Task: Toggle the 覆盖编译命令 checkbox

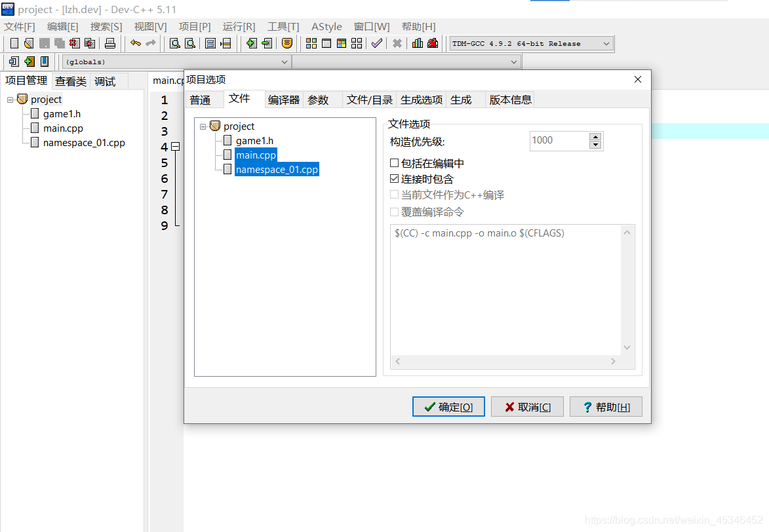Action: click(x=394, y=211)
